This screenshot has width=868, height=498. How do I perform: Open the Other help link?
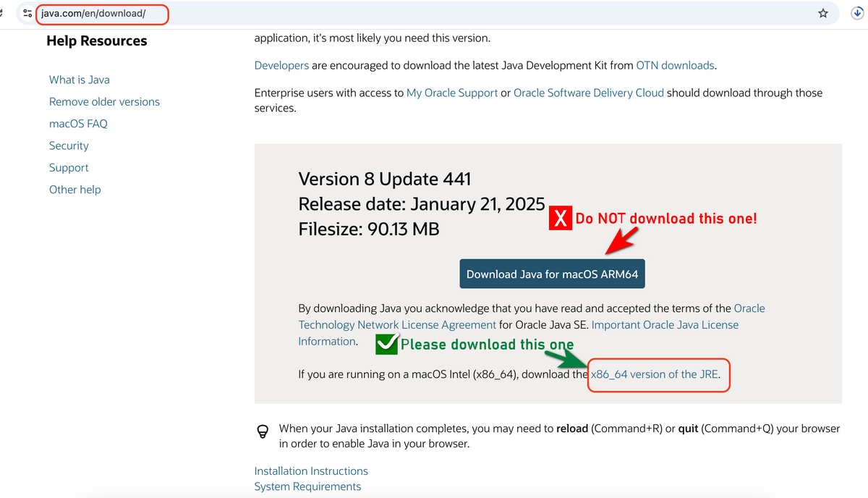(x=75, y=189)
